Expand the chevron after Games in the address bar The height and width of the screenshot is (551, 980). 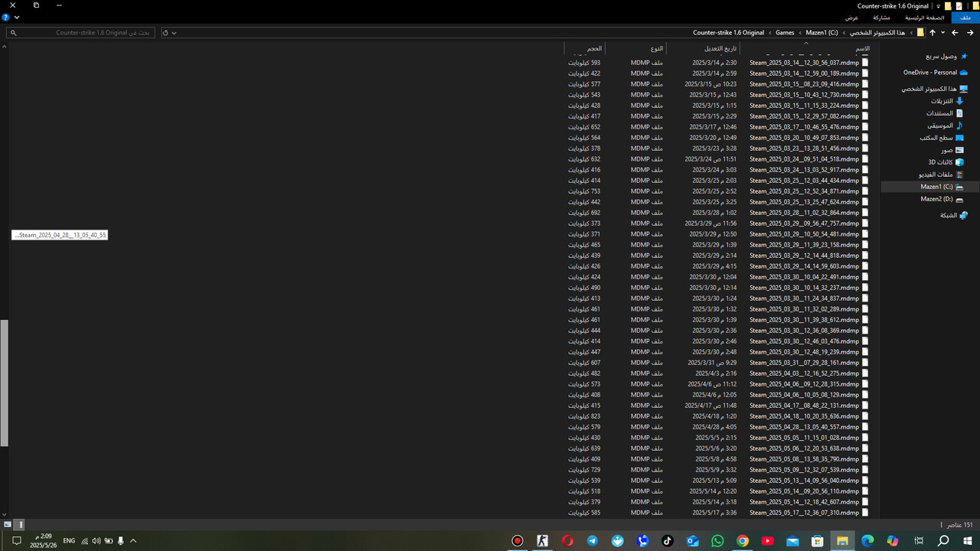(770, 33)
